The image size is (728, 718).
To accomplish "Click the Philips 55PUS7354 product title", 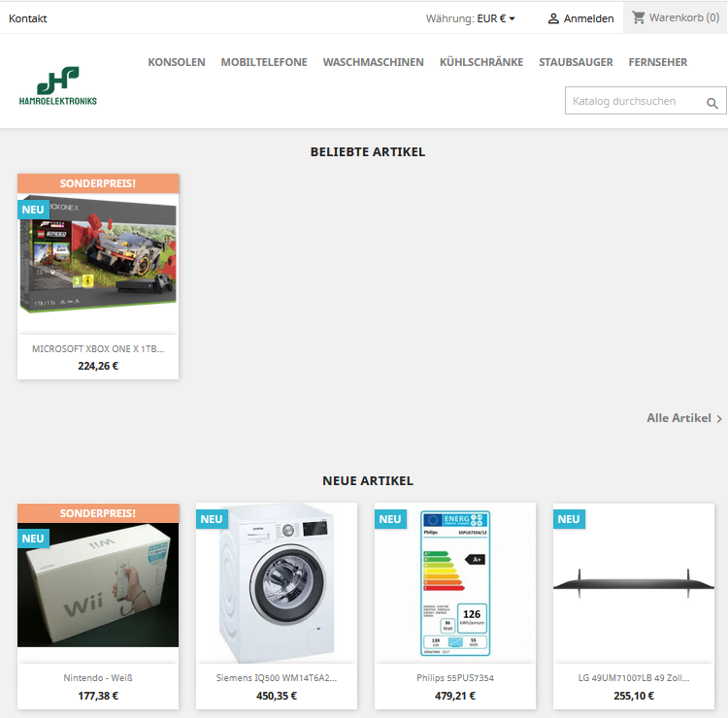I will [455, 678].
